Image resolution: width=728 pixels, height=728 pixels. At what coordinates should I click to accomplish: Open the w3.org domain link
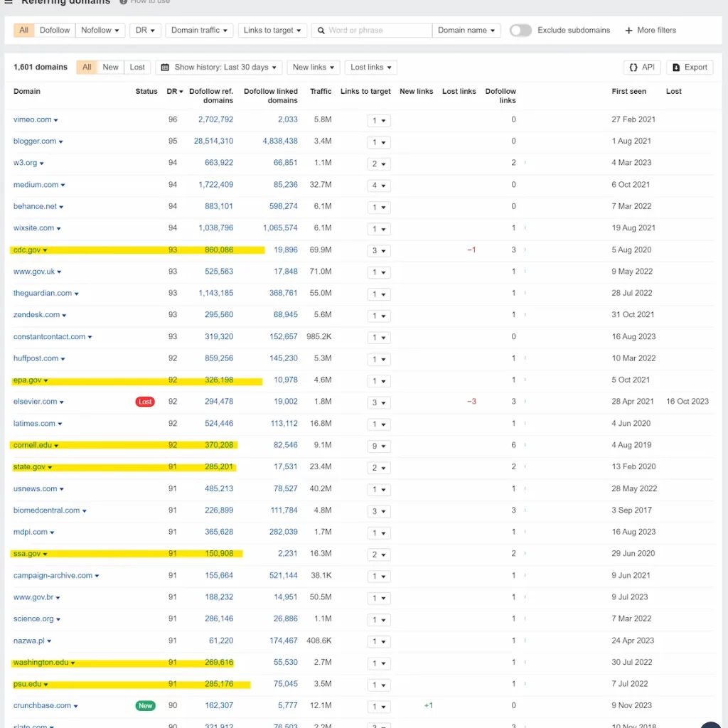25,163
